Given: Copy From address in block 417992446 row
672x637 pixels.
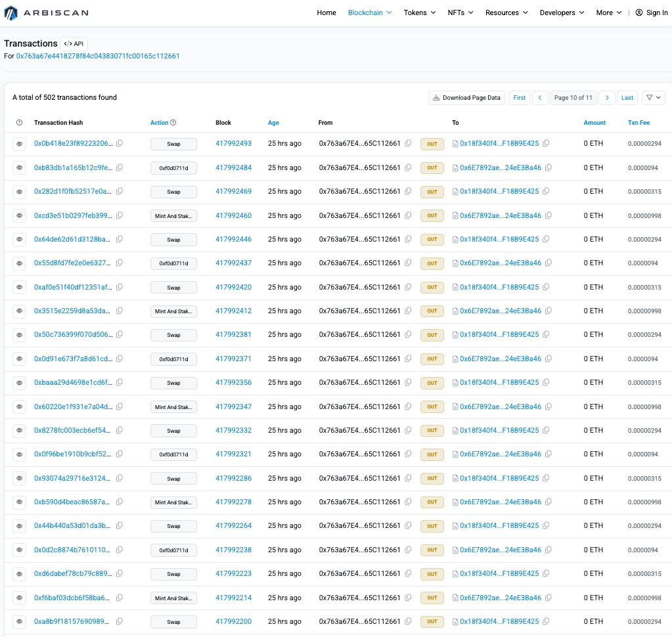Looking at the screenshot, I should pyautogui.click(x=409, y=239).
